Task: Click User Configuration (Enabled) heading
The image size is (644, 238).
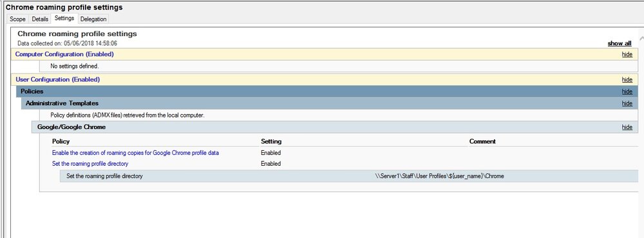Action: 57,80
